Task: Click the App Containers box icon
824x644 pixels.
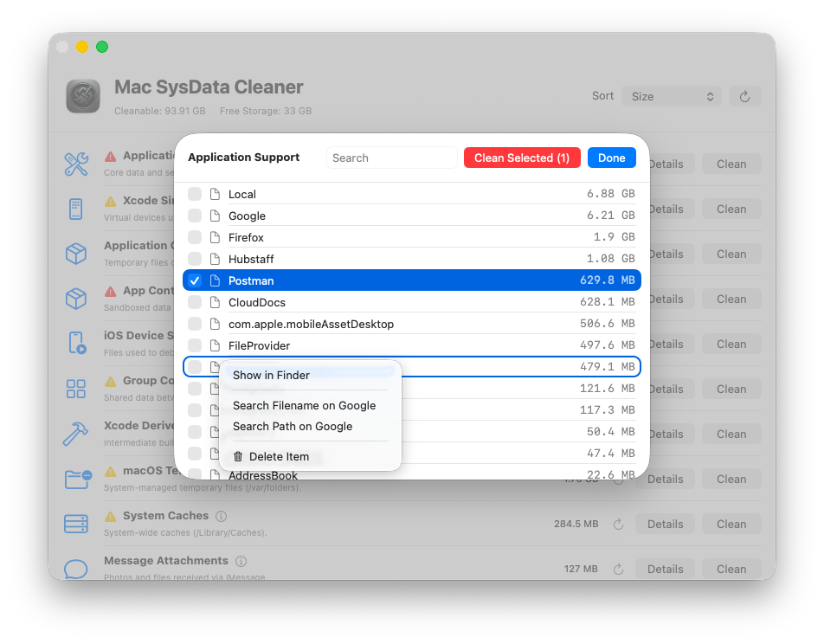Action: pyautogui.click(x=76, y=299)
